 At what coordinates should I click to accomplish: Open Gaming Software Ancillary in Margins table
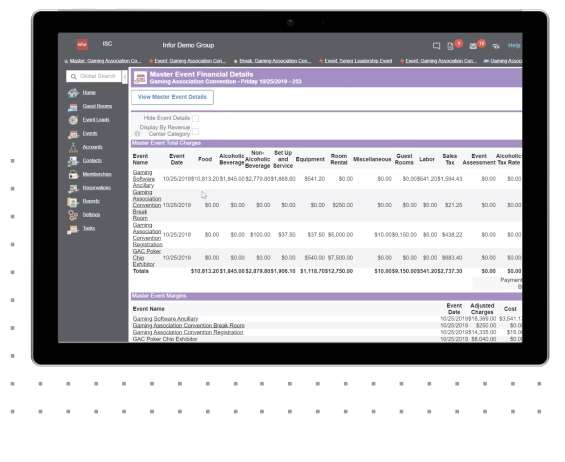165,319
